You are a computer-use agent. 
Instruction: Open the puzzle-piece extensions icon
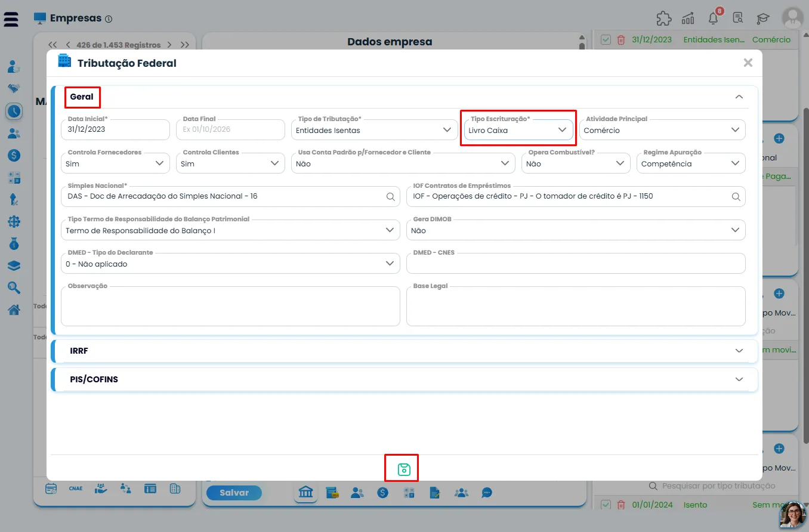point(663,18)
